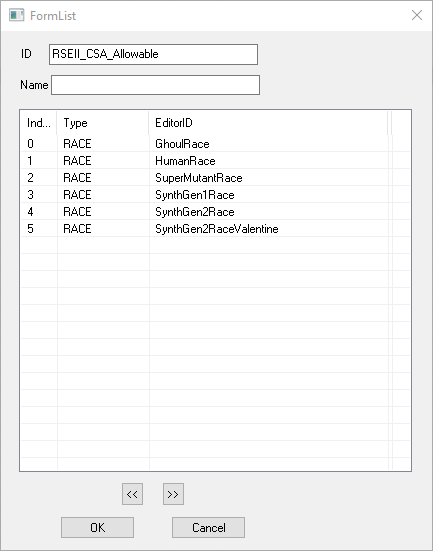Dismiss the dialog with Cancel button

coord(208,527)
